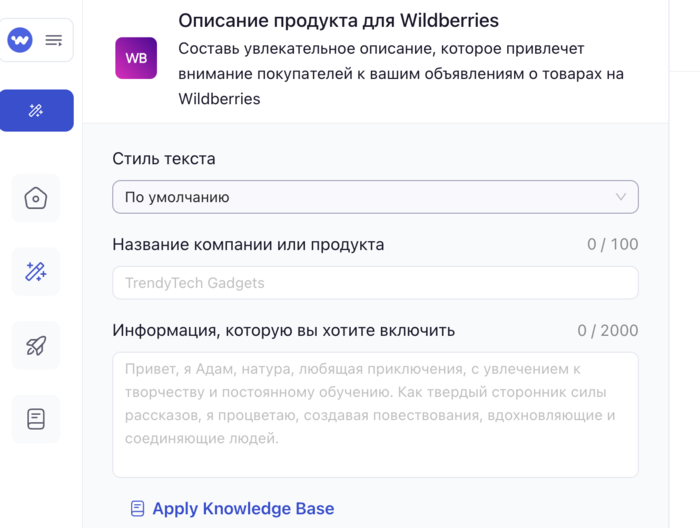Click the Информация, которую вы хотите включить label

click(283, 331)
